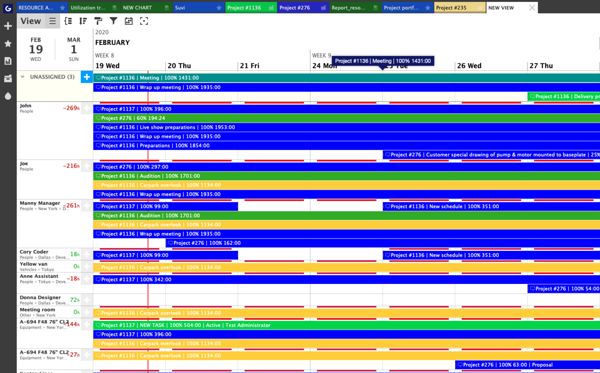Image resolution: width=600 pixels, height=373 pixels.
Task: Open the MAR 1 end date picker
Action: pos(73,49)
